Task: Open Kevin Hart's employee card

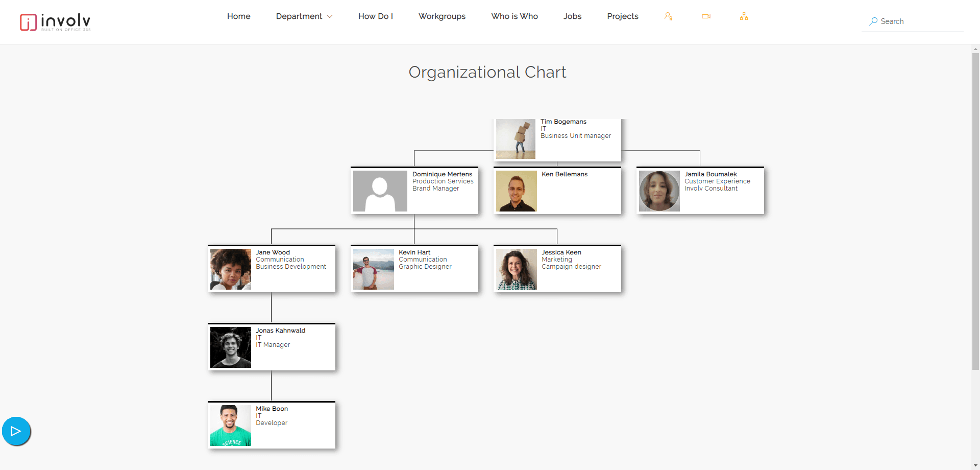Action: (x=414, y=269)
